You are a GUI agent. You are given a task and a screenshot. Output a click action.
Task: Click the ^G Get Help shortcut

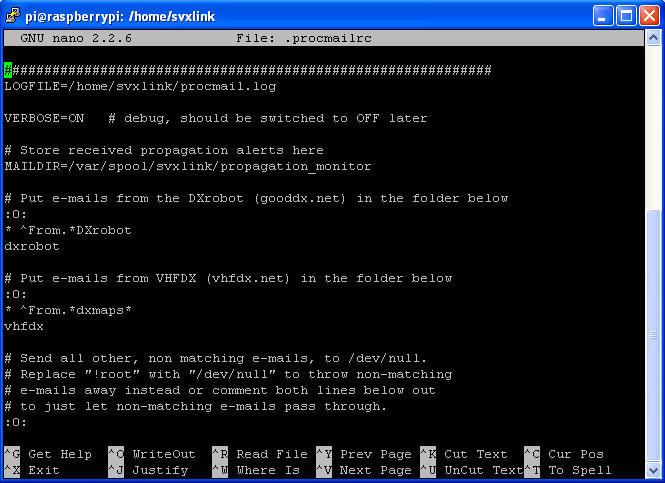click(48, 454)
